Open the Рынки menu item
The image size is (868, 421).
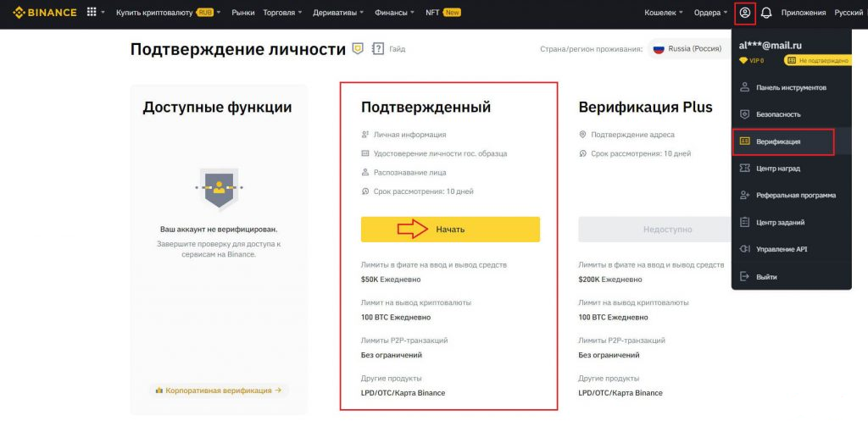[x=242, y=12]
